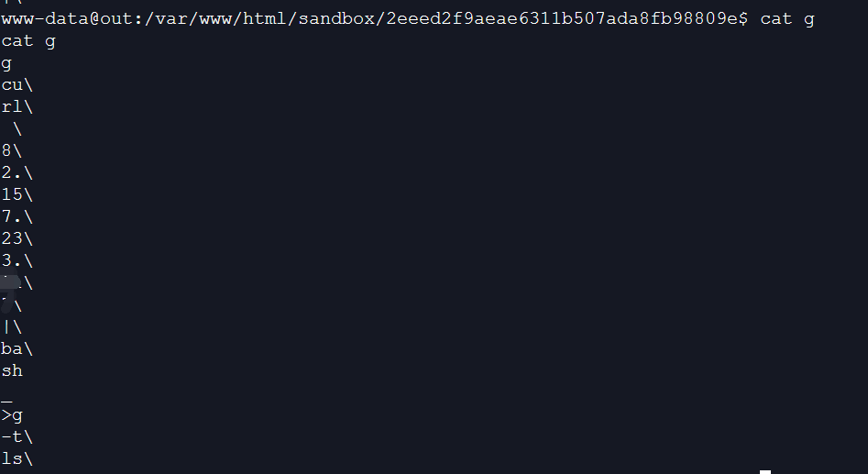Image resolution: width=868 pixels, height=474 pixels.
Task: Click the 'cu\' output line
Action: coord(17,85)
